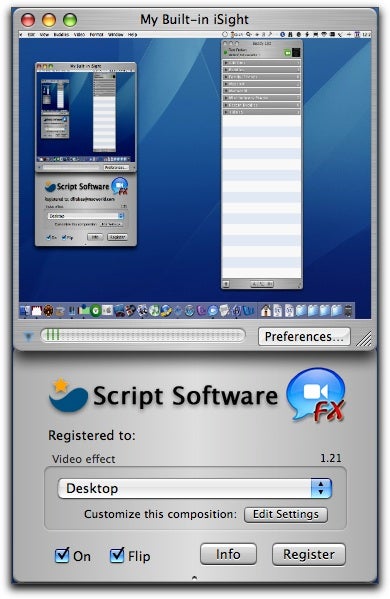Viewport: 390px width, 599px height.
Task: Click the green camera icon in Buddy List
Action: [x=288, y=53]
